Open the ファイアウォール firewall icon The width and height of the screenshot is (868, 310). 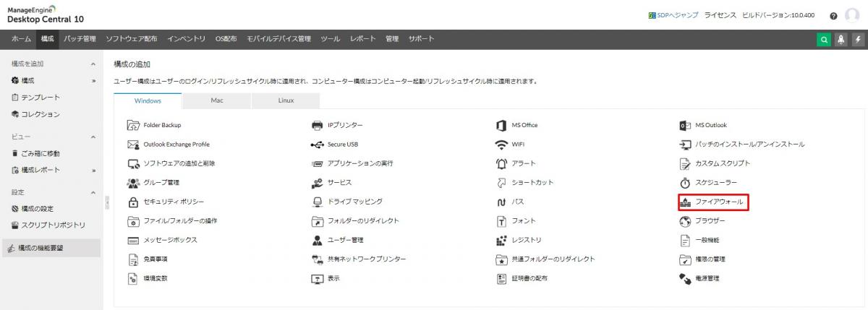(x=686, y=202)
